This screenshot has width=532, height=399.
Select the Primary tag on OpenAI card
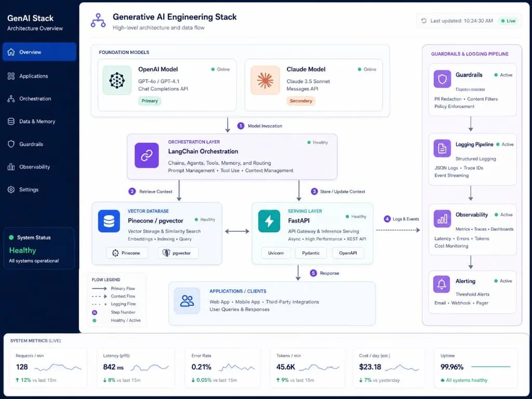(150, 101)
